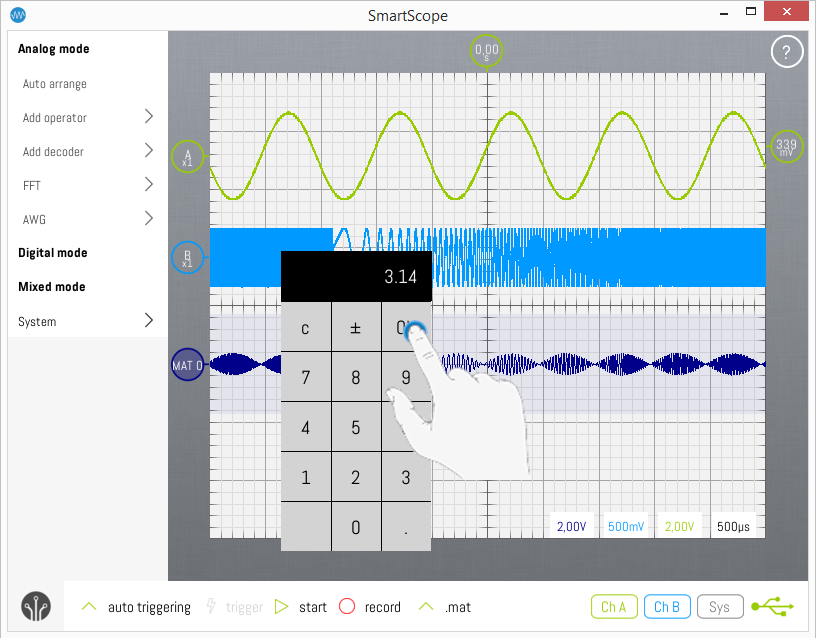Viewport: 817px width, 638px height.
Task: Switch to Digital mode
Action: [52, 253]
